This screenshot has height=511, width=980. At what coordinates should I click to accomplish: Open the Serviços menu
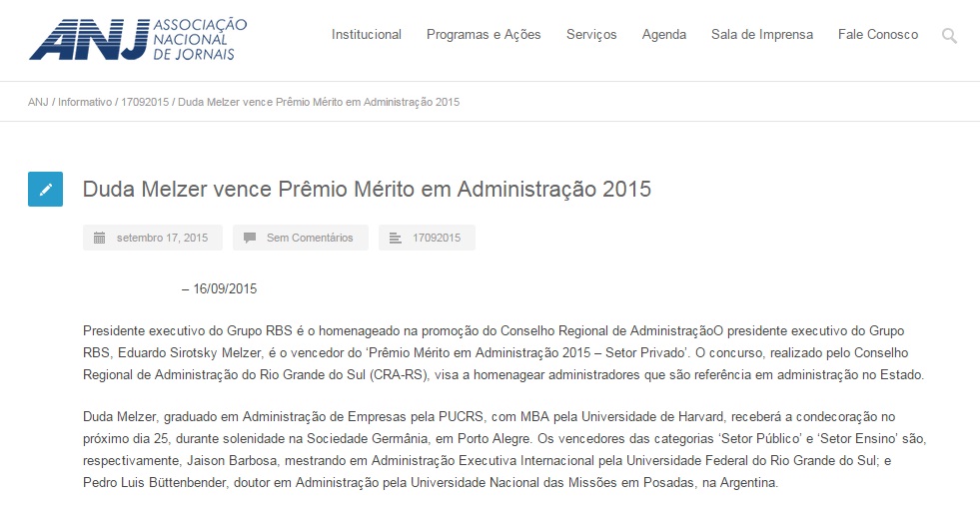click(591, 34)
